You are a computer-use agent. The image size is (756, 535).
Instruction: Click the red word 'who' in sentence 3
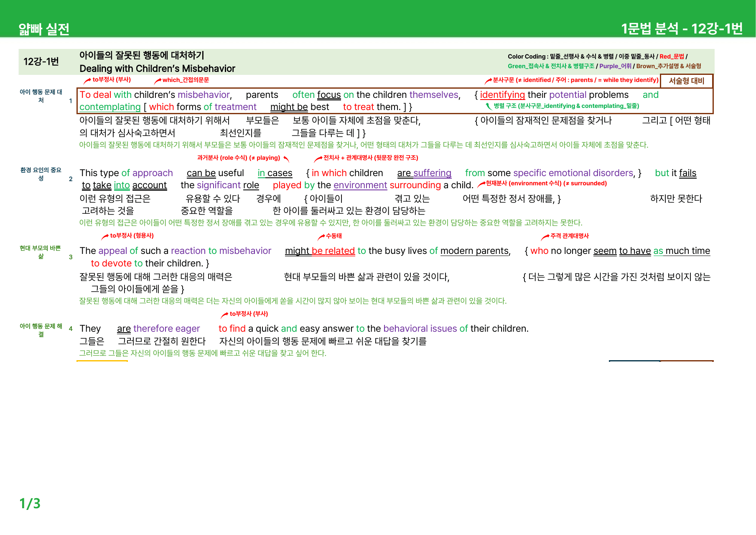[540, 251]
